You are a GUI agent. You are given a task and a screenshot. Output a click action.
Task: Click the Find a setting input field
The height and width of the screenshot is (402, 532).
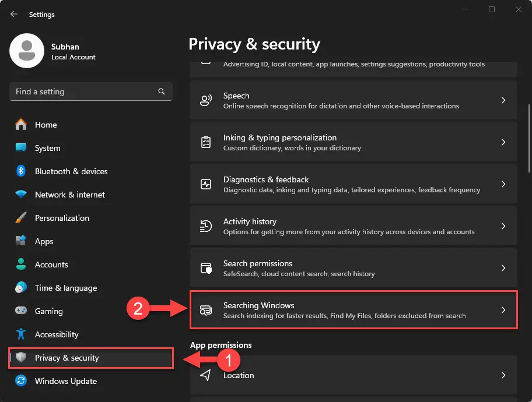82,91
